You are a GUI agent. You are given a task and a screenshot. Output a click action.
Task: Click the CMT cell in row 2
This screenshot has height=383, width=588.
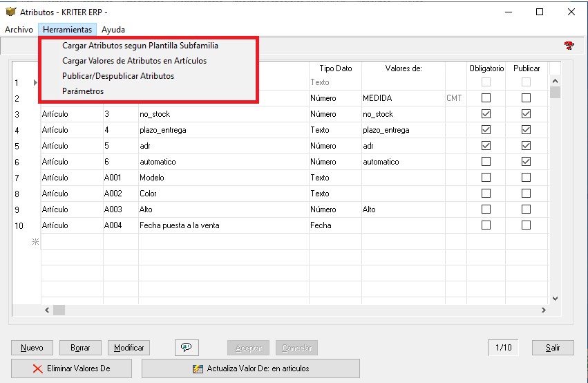click(x=456, y=98)
